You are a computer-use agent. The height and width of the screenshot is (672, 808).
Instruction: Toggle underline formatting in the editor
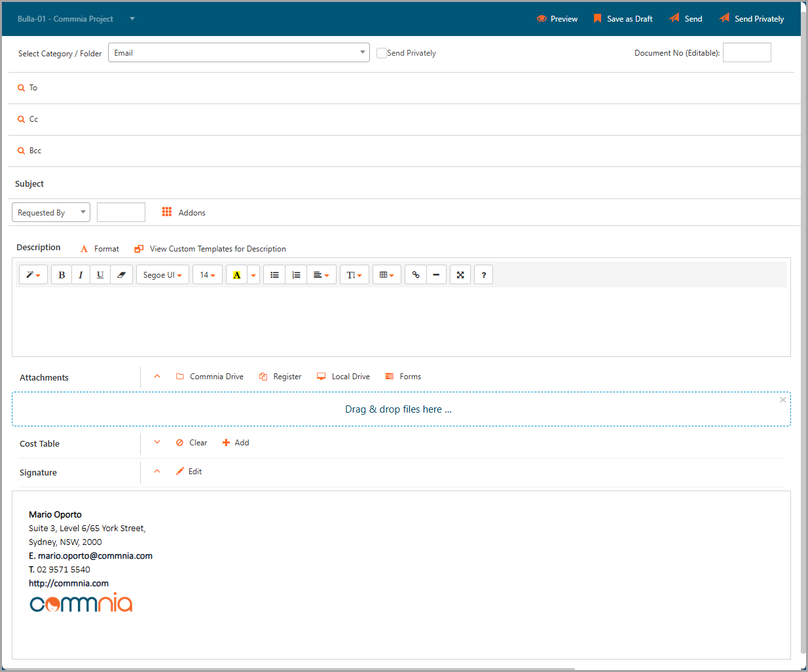click(x=100, y=275)
